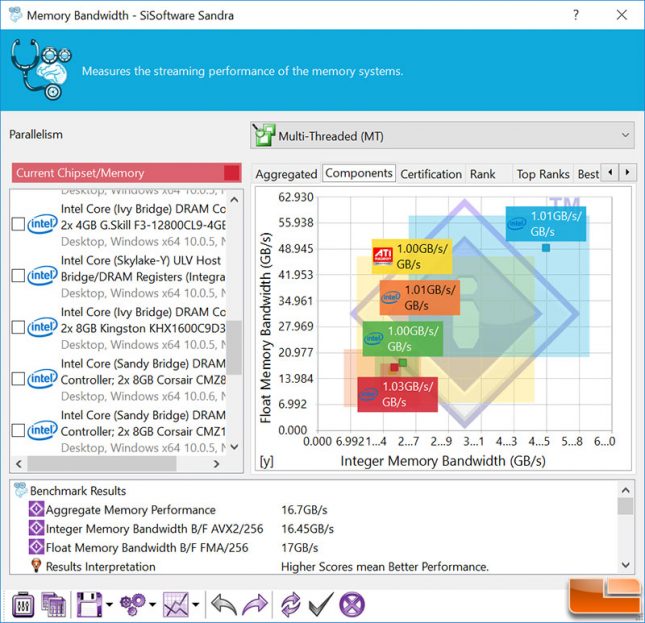This screenshot has width=645, height=623.
Task: Click results panel scroll down arrow
Action: [626, 565]
